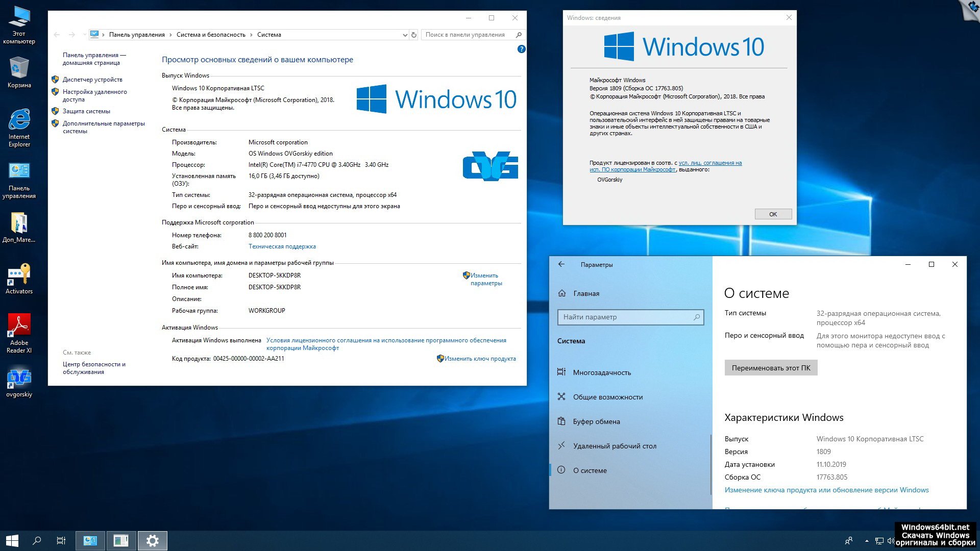Click the Settings sidebar vertical scrollbar
The image size is (980, 551).
[710, 464]
